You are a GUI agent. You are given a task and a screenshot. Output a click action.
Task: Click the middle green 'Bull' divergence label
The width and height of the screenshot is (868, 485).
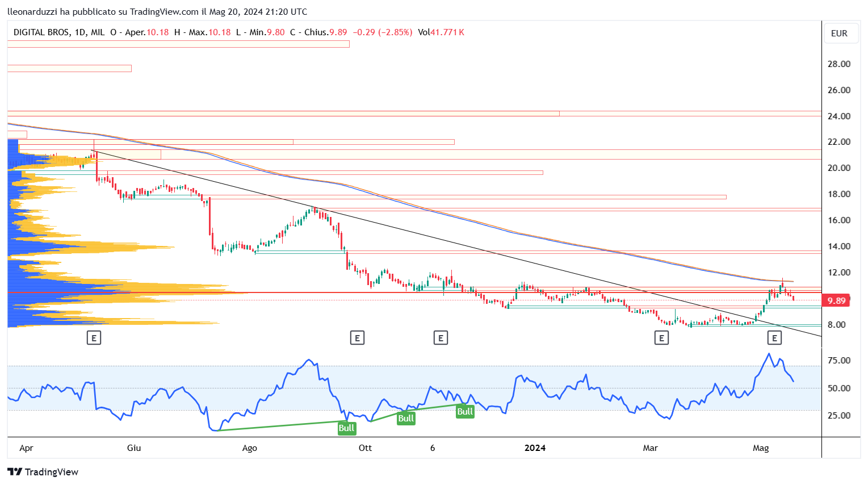(406, 419)
